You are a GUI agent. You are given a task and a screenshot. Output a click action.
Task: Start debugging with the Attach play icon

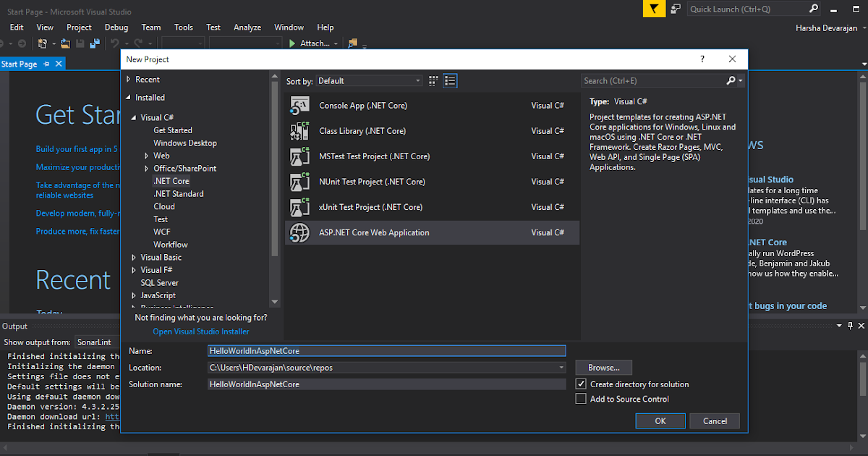292,43
